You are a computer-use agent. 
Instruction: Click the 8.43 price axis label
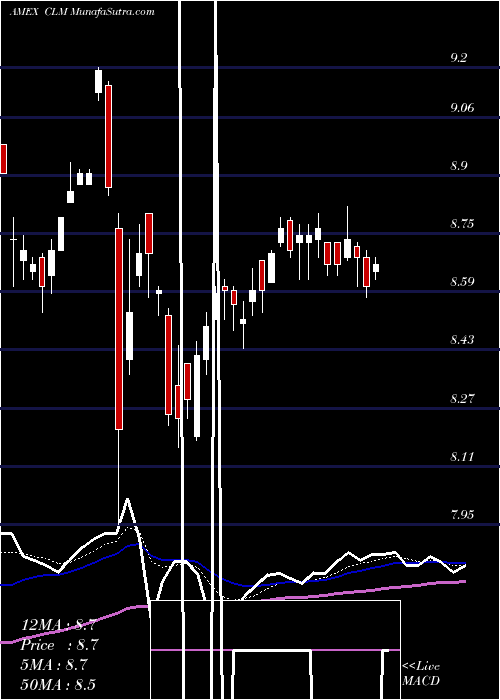(x=462, y=340)
